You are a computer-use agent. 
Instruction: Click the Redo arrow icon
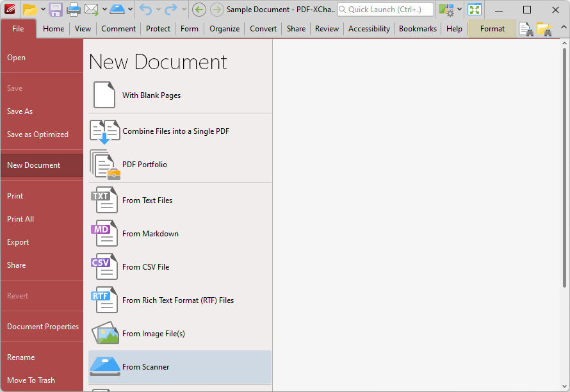(170, 10)
